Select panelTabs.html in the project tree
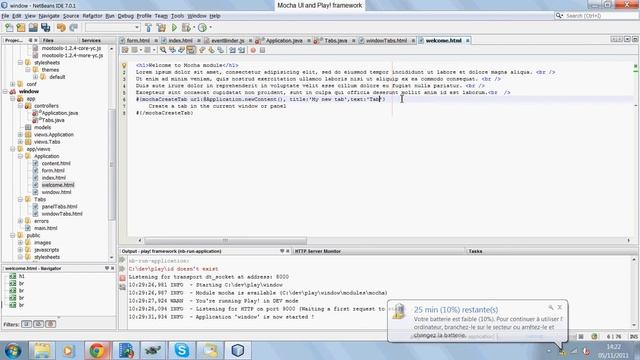 click(59, 207)
